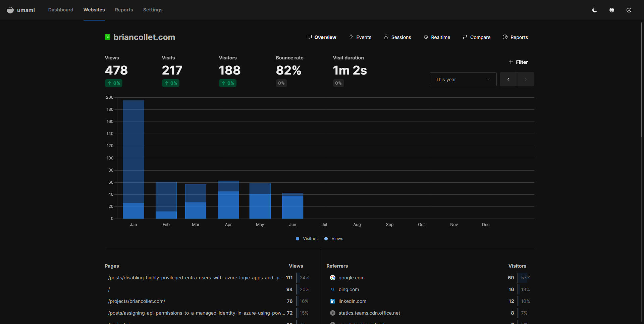
Task: Open language selector globe icon
Action: click(612, 10)
